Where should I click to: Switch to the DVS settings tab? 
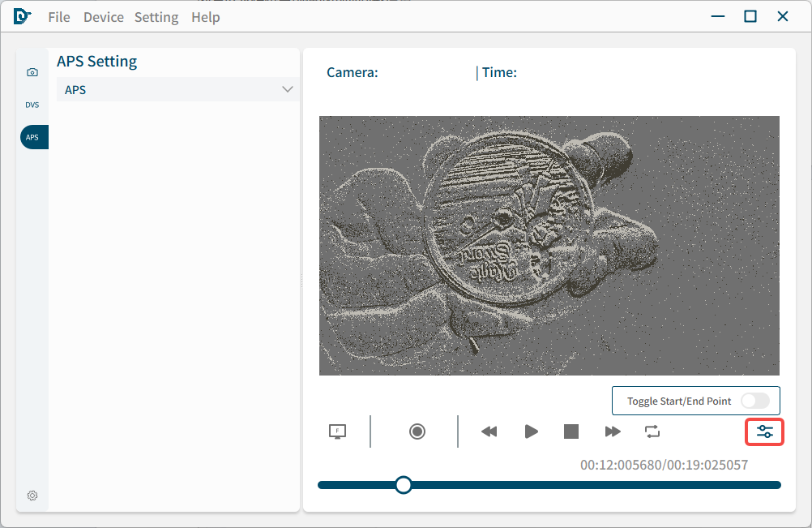(x=32, y=105)
